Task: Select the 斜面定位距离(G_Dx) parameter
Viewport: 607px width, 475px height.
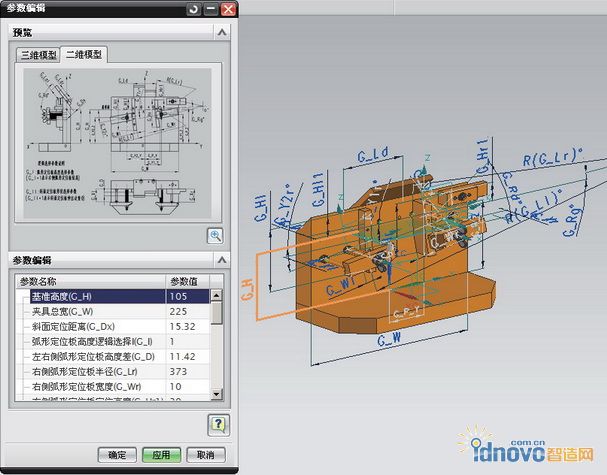Action: [x=90, y=327]
